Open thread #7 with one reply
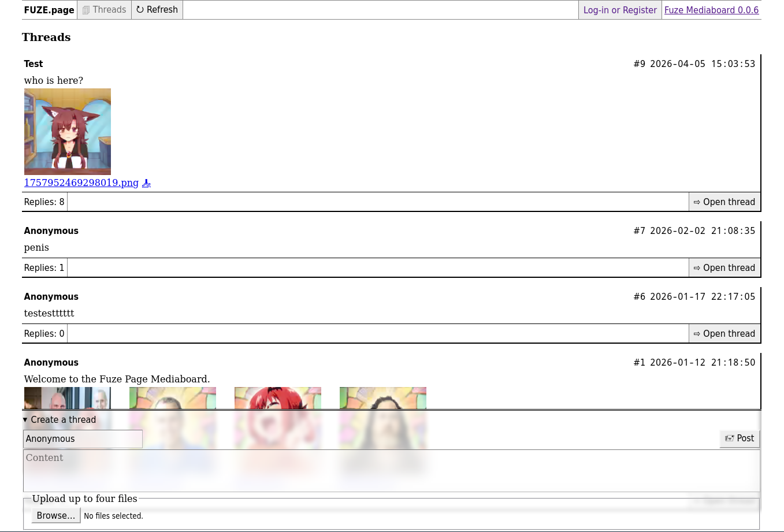The image size is (784, 532). coord(724,268)
